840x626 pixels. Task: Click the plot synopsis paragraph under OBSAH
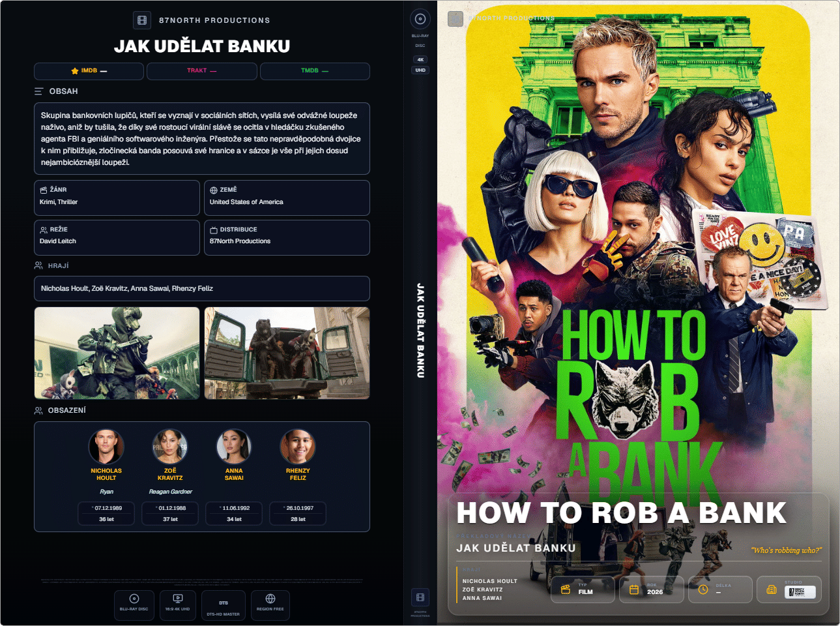click(202, 139)
